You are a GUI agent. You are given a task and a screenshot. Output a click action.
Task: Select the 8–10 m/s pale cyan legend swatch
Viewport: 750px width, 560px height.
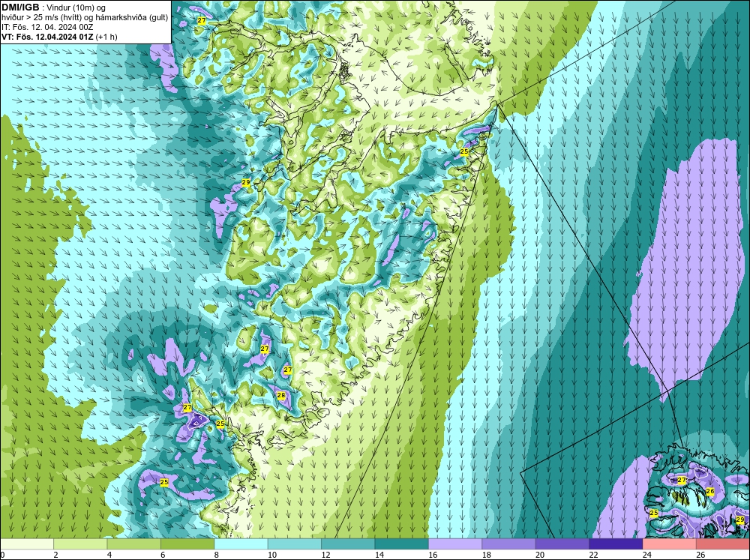coord(241,544)
